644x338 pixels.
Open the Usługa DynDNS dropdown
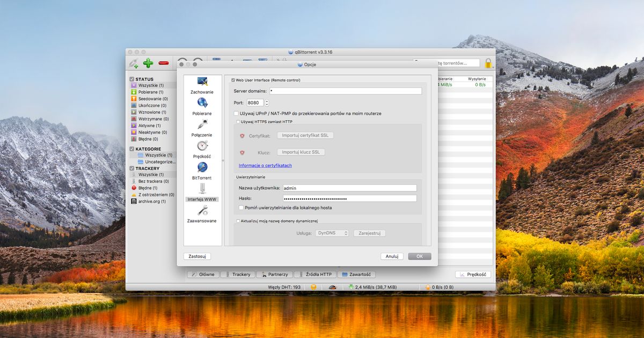332,233
